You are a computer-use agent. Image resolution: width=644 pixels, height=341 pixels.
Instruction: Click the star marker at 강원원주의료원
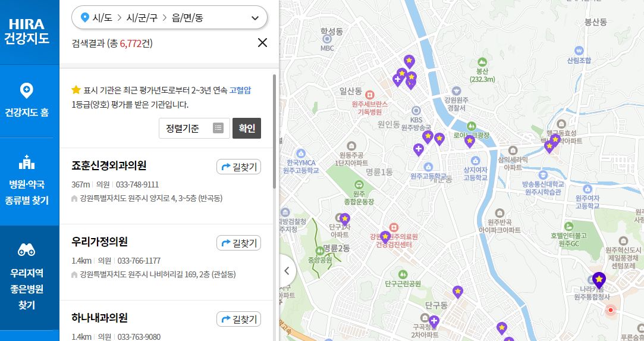tap(385, 237)
